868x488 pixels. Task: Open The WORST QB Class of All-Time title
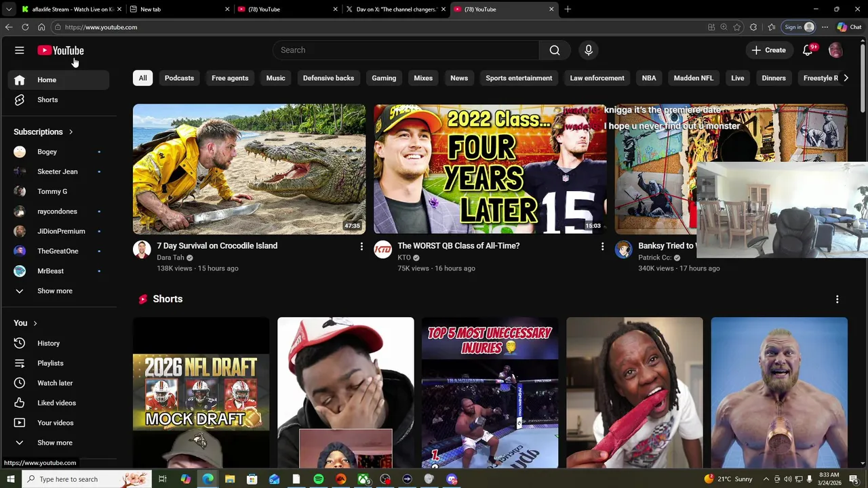458,246
